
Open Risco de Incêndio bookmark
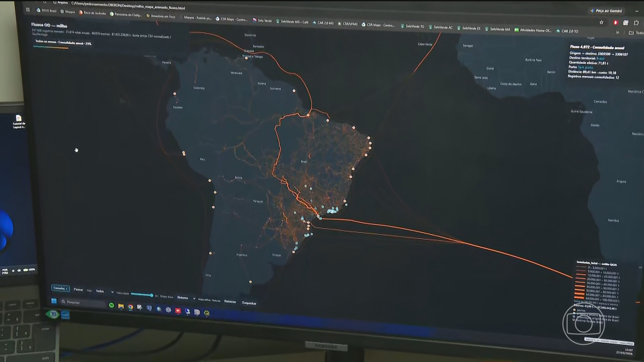point(92,13)
